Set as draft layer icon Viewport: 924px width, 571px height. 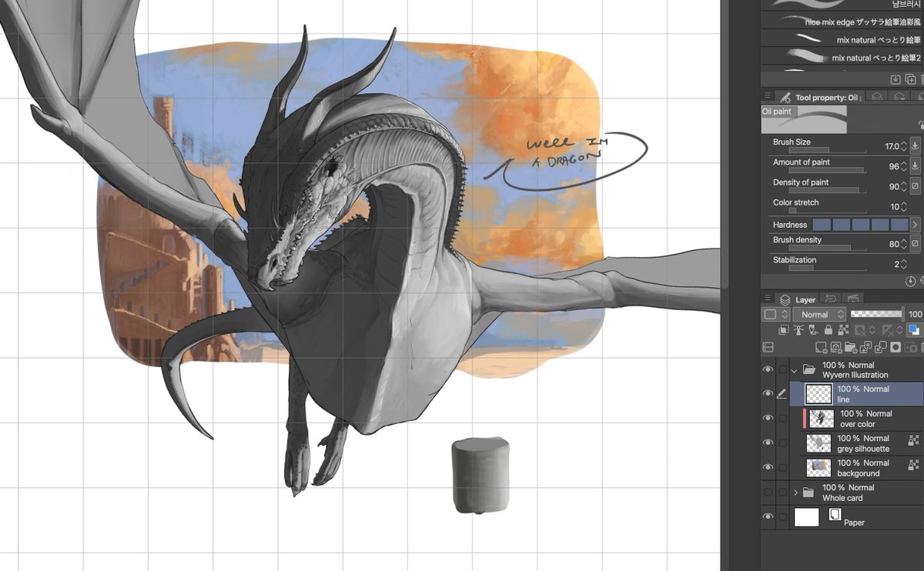click(814, 329)
